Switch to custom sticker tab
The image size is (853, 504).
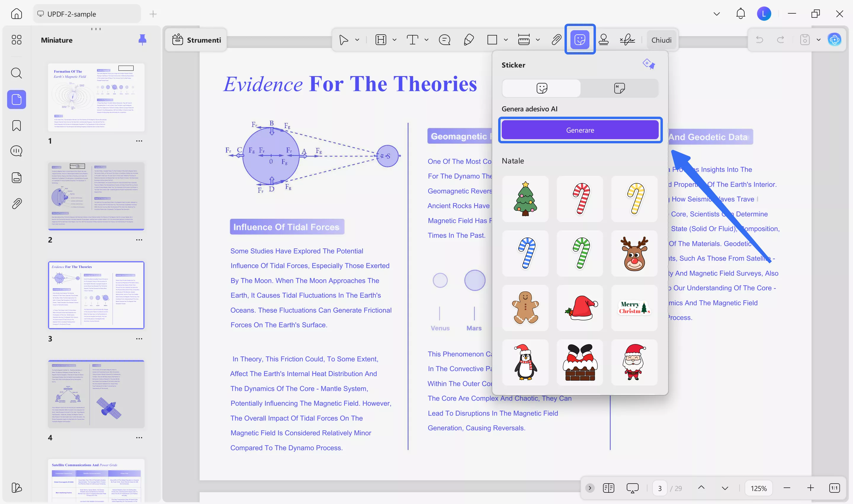point(619,88)
